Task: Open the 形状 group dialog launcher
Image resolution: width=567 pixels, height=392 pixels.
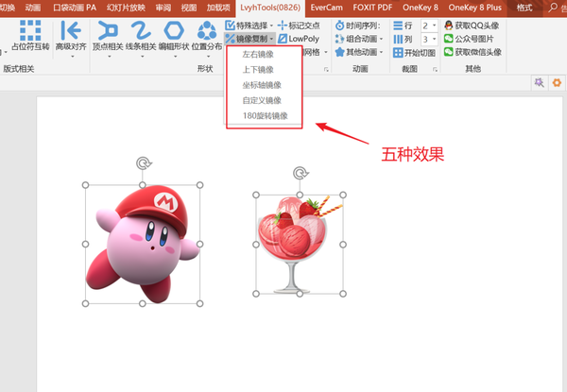Action: [x=326, y=69]
